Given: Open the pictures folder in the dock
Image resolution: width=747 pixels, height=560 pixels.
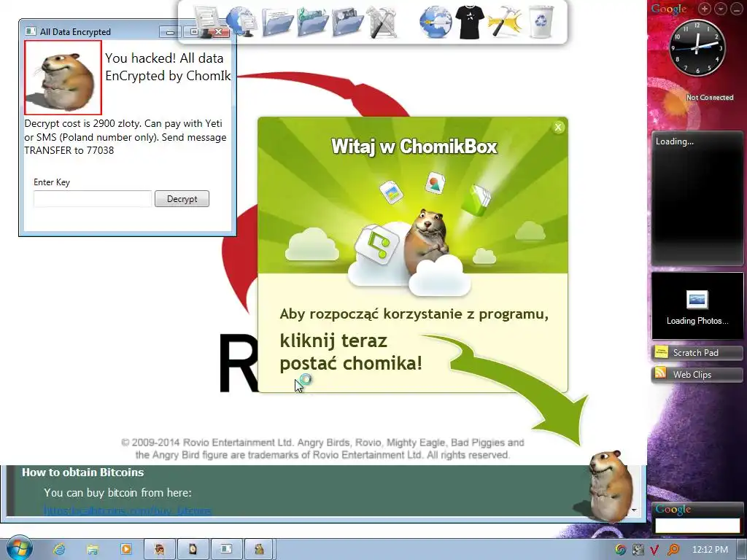Looking at the screenshot, I should (x=347, y=21).
